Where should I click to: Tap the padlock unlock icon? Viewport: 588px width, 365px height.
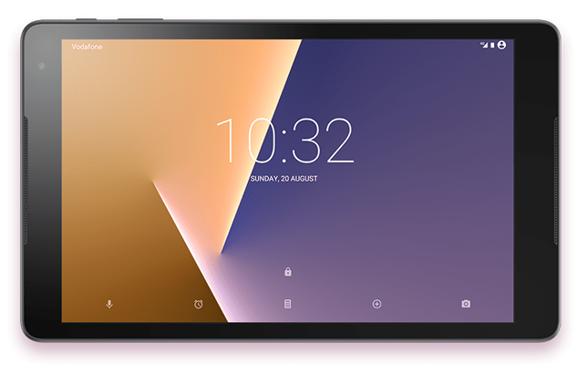point(288,272)
